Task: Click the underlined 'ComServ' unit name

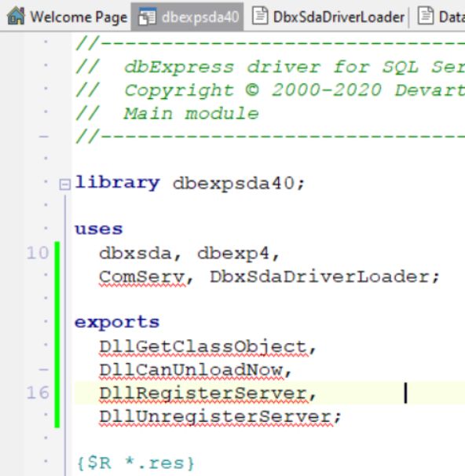Action: click(x=141, y=276)
